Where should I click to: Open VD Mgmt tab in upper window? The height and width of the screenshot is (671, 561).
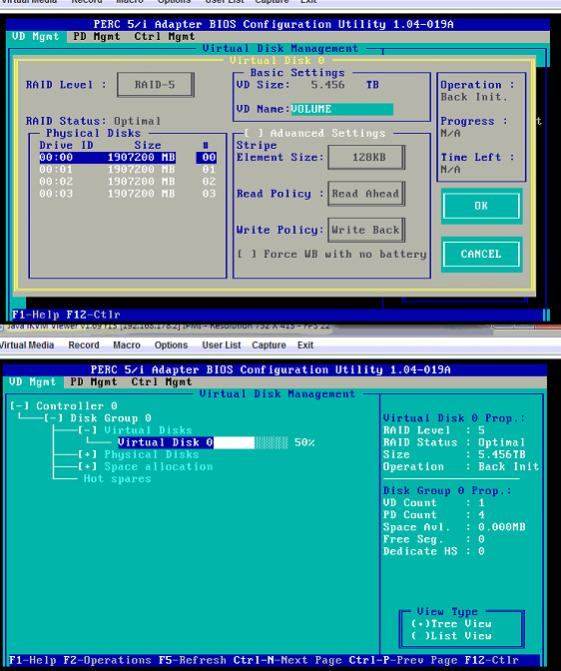(35, 36)
